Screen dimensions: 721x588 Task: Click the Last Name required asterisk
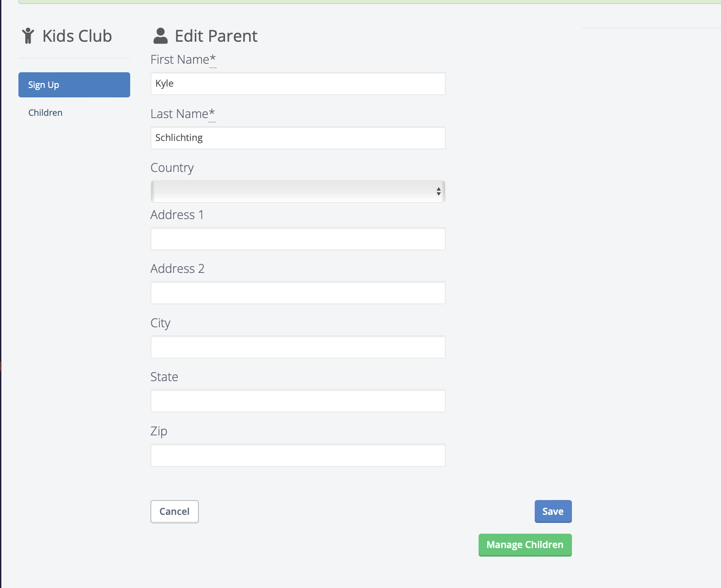212,113
